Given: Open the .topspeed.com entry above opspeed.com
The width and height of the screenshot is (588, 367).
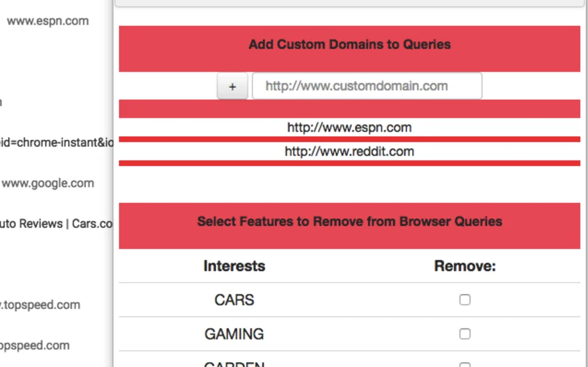Looking at the screenshot, I should [40, 305].
